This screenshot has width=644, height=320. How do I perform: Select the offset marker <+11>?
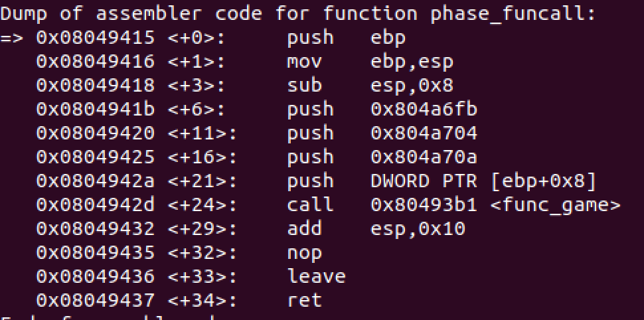point(202,133)
